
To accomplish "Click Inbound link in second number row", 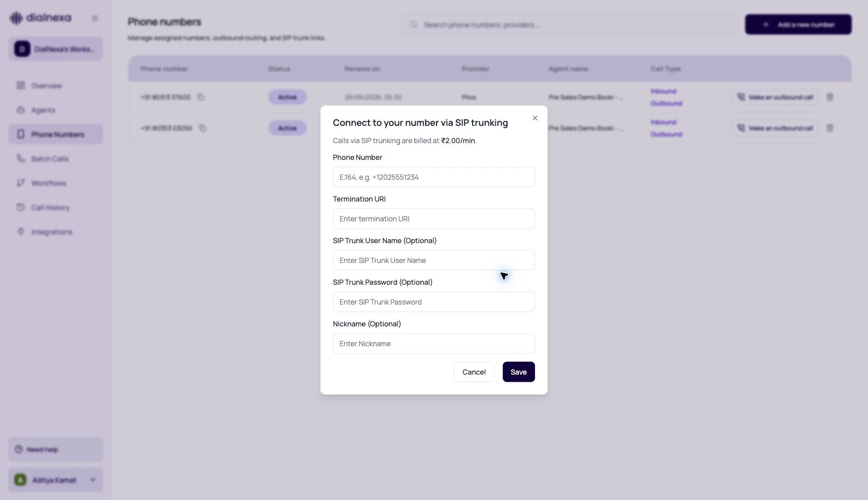I will coord(663,122).
